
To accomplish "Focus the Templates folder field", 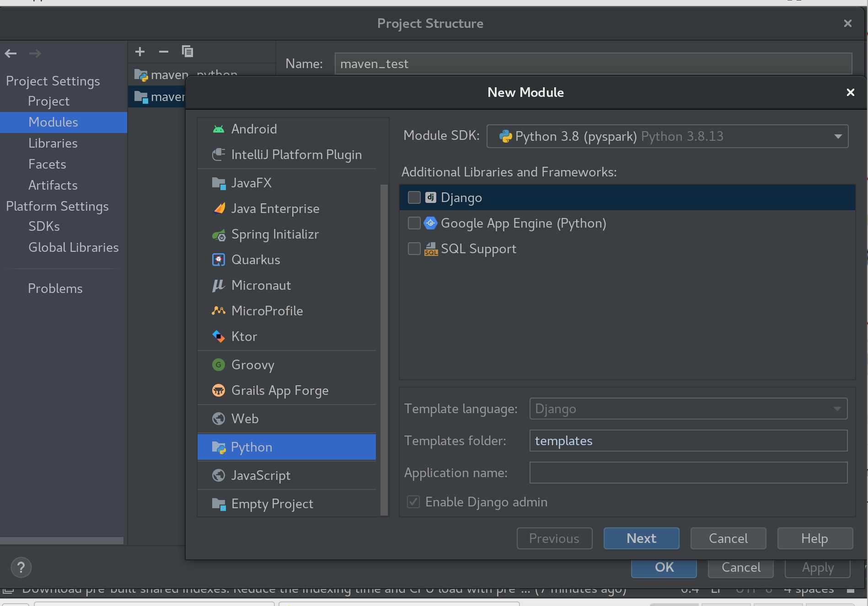I will click(x=688, y=441).
